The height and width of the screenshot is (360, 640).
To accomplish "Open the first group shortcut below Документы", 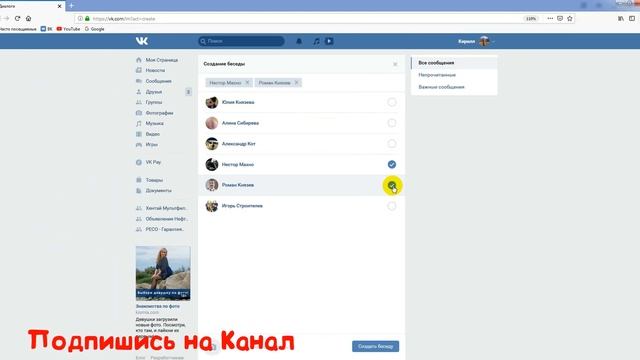I will click(x=161, y=208).
